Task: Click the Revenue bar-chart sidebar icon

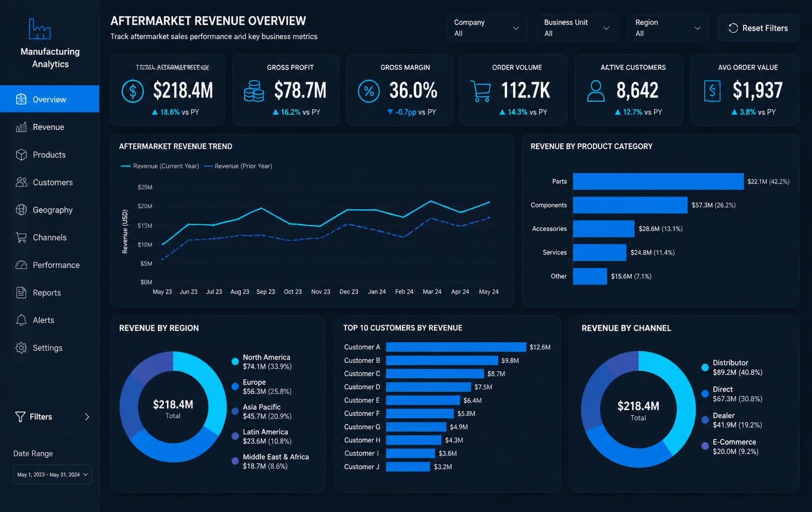Action: pyautogui.click(x=21, y=127)
